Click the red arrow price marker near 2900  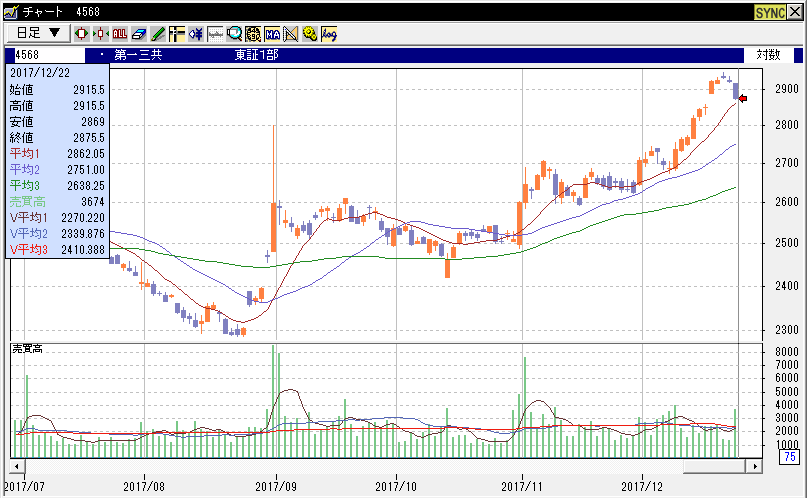pos(743,98)
